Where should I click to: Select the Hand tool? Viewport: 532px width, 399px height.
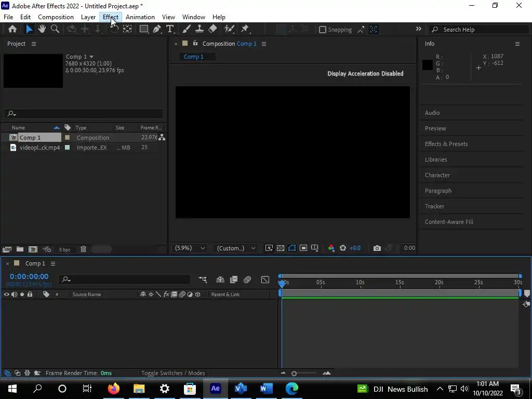pos(42,29)
